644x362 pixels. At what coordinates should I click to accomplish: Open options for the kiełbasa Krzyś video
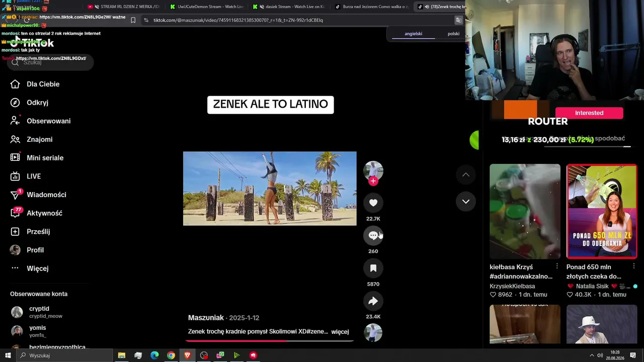tap(557, 266)
